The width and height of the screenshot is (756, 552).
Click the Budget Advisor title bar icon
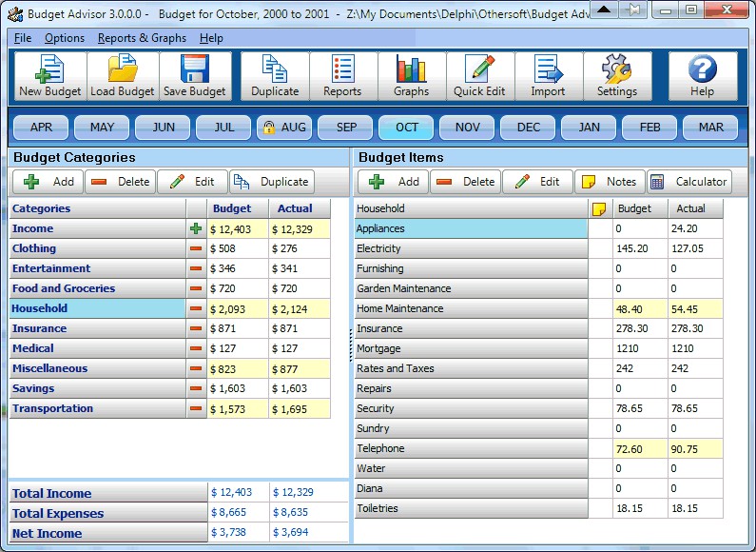point(15,13)
